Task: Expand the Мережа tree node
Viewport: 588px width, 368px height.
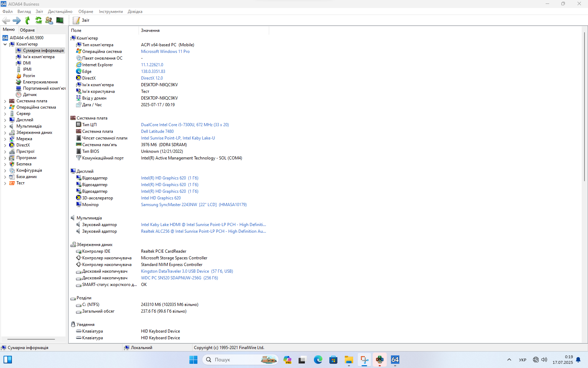Action: click(x=5, y=139)
